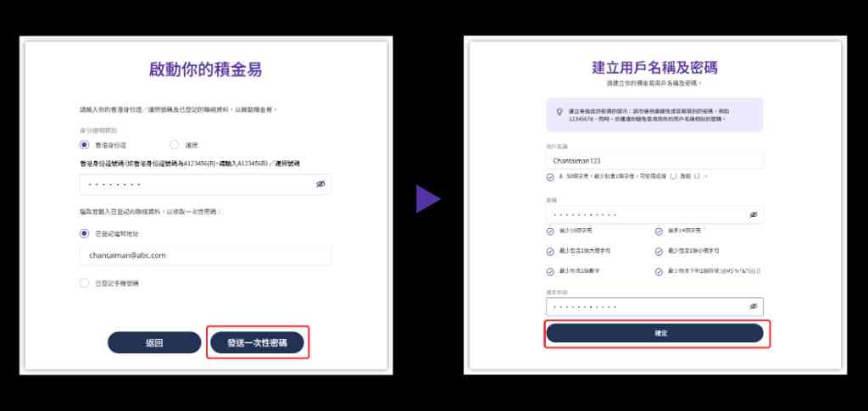Click the lightbulb tip icon in purple banner
The image size is (868, 411).
coord(559,111)
